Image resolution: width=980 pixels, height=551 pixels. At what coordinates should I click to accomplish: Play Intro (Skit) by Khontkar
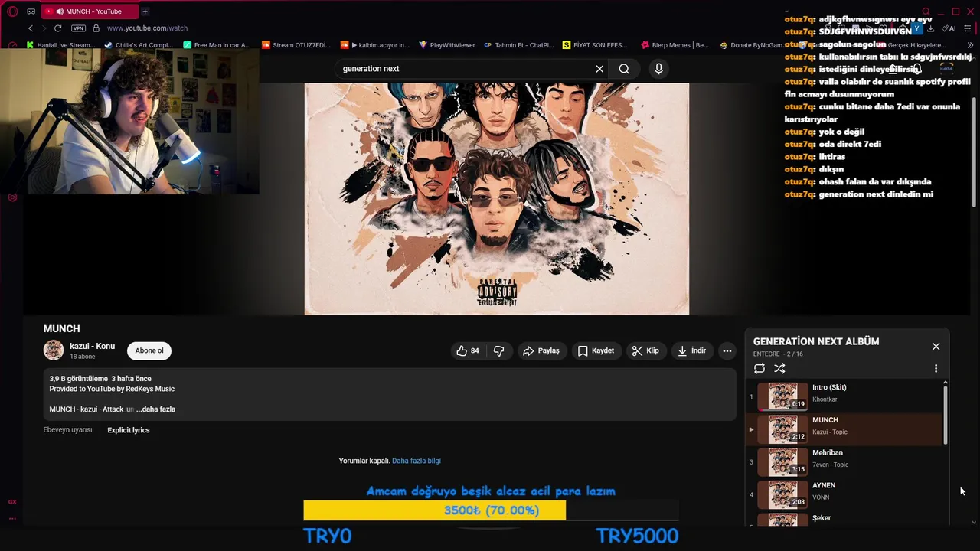pos(844,396)
